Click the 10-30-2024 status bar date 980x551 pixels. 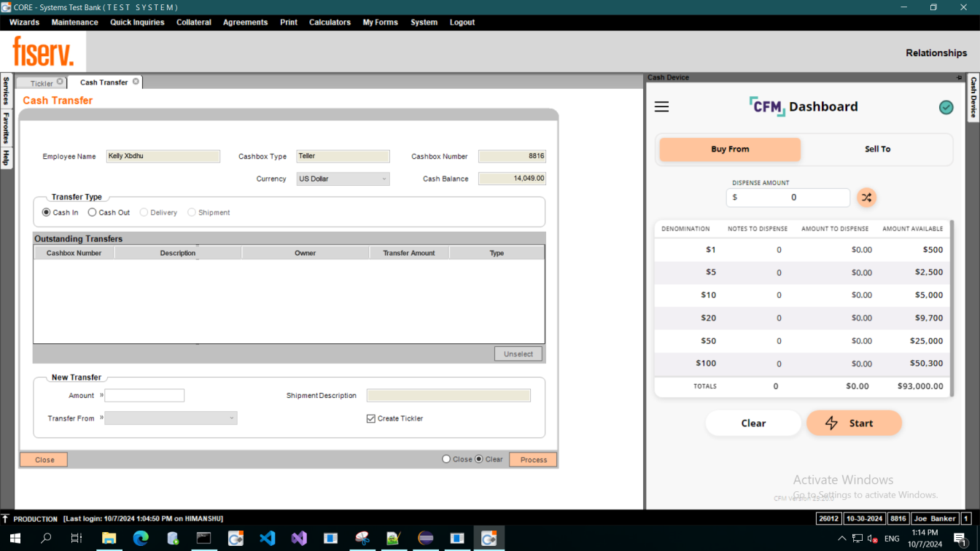(865, 519)
